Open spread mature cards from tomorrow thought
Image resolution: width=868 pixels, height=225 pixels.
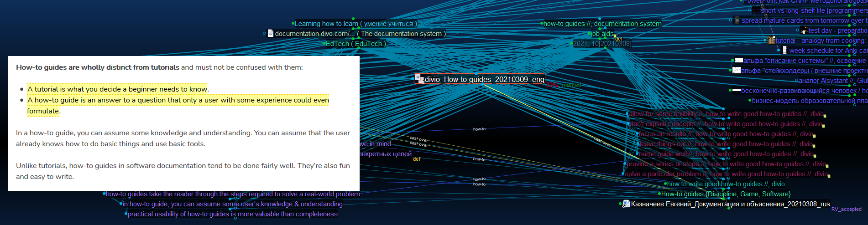[805, 20]
